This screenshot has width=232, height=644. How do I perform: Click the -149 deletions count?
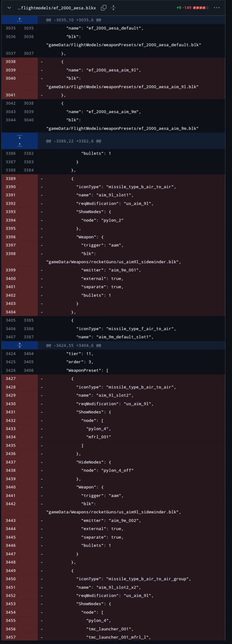click(x=187, y=8)
